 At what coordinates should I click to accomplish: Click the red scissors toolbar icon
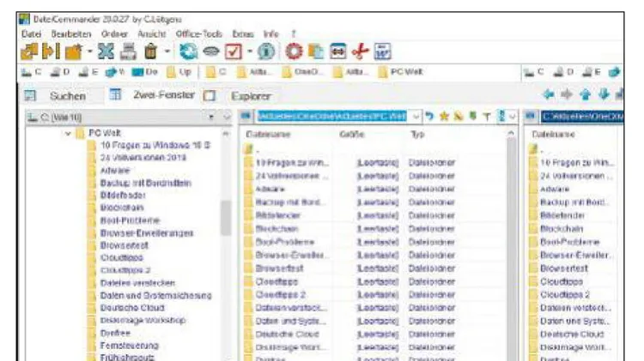[x=361, y=51]
